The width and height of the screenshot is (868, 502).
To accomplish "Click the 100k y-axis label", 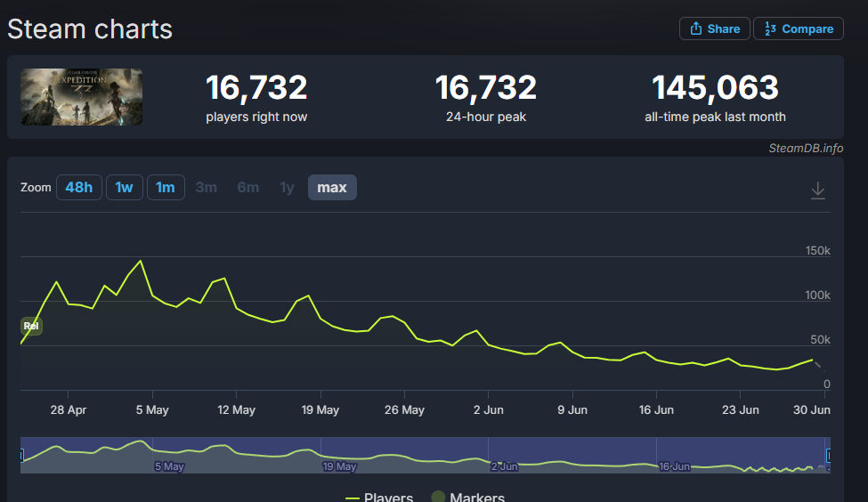I will point(817,296).
